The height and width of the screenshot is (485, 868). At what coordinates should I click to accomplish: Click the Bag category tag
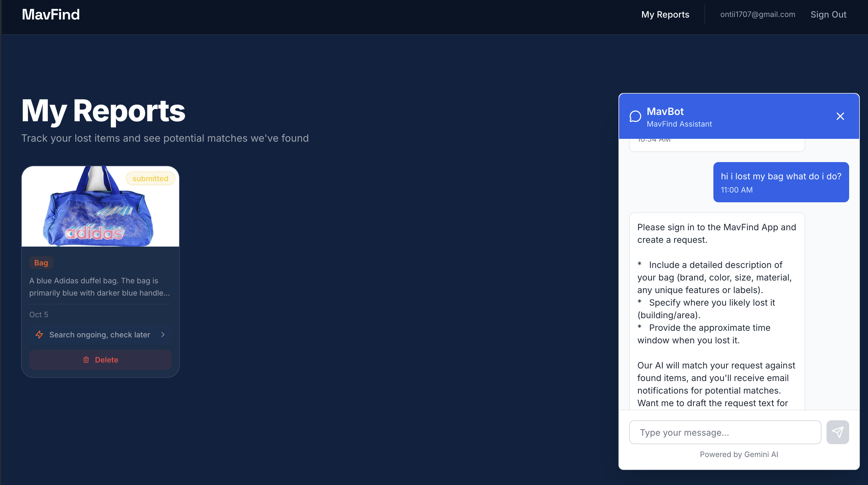coord(41,263)
